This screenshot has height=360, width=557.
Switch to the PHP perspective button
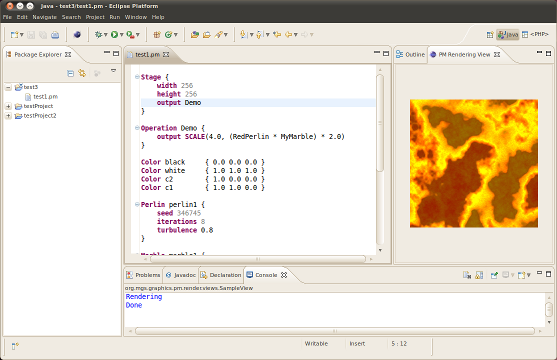(x=535, y=34)
